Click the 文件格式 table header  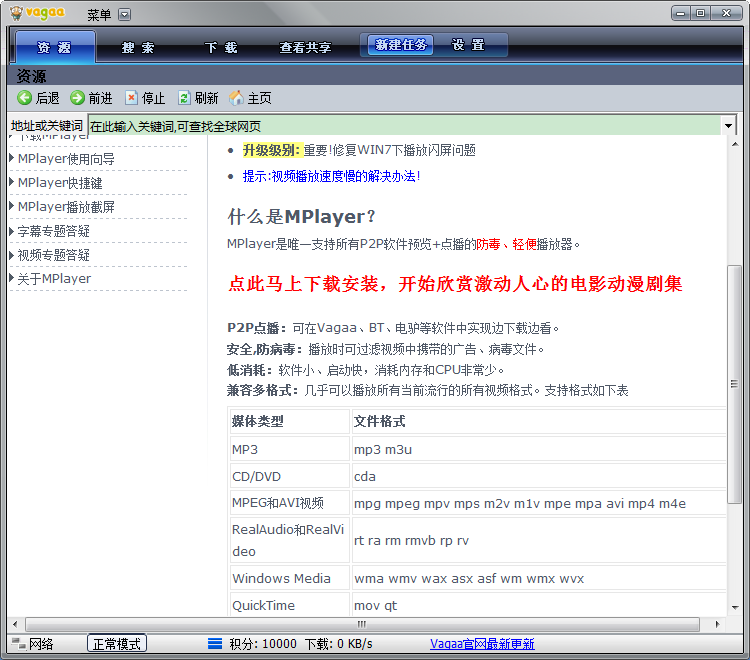[x=539, y=421]
